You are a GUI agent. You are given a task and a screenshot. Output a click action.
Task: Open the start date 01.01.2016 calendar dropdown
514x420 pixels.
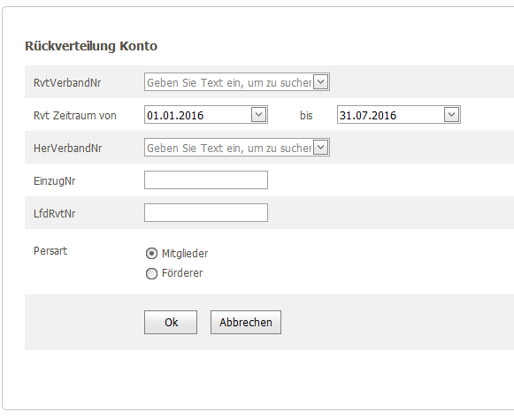tap(258, 115)
